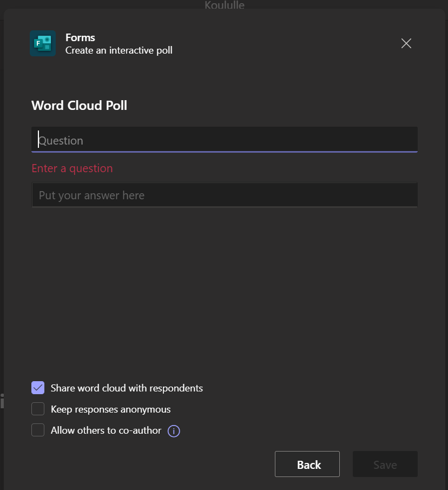Click the 'Forms' title text
The width and height of the screenshot is (448, 490).
80,37
